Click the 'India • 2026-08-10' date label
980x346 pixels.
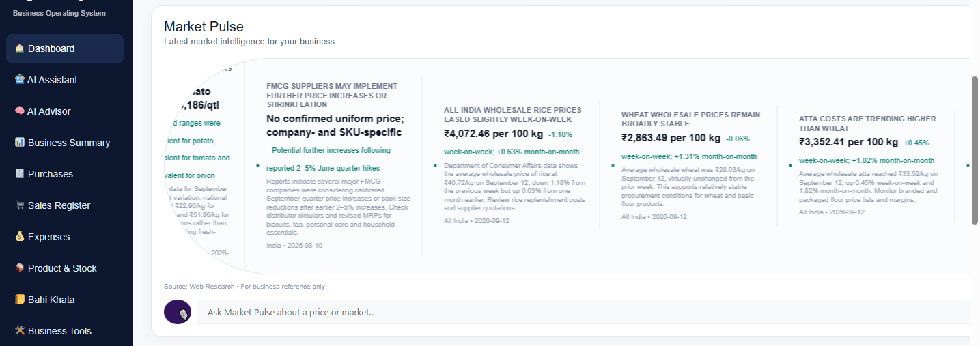coord(294,245)
